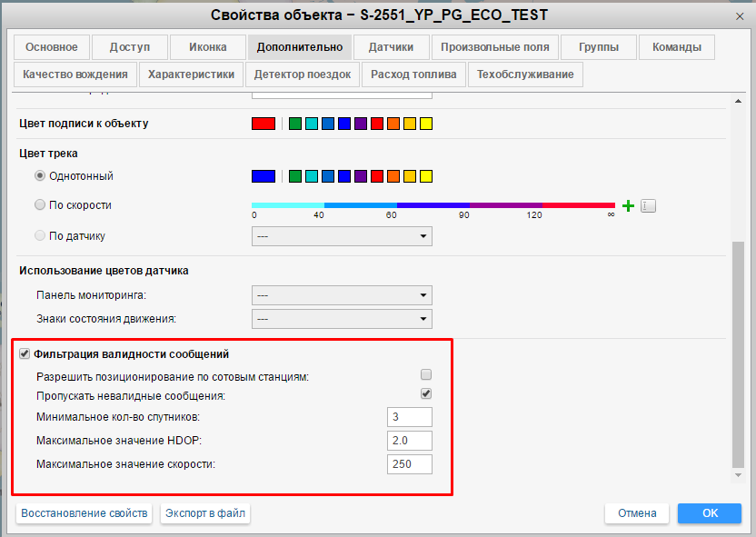Screen dimensions: 756x537
Task: Click the "Экспорт в файл" button
Action: click(205, 513)
